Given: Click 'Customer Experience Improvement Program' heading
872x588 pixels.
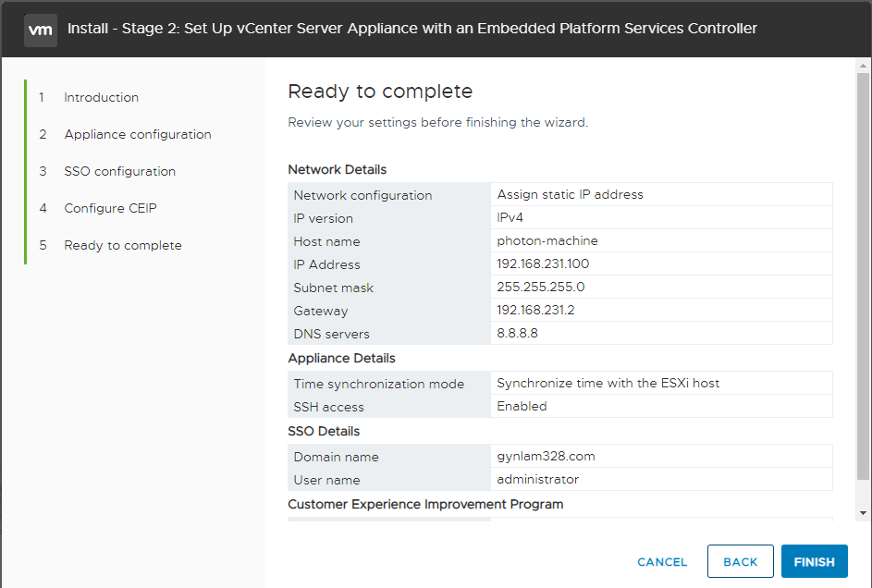Looking at the screenshot, I should [425, 504].
